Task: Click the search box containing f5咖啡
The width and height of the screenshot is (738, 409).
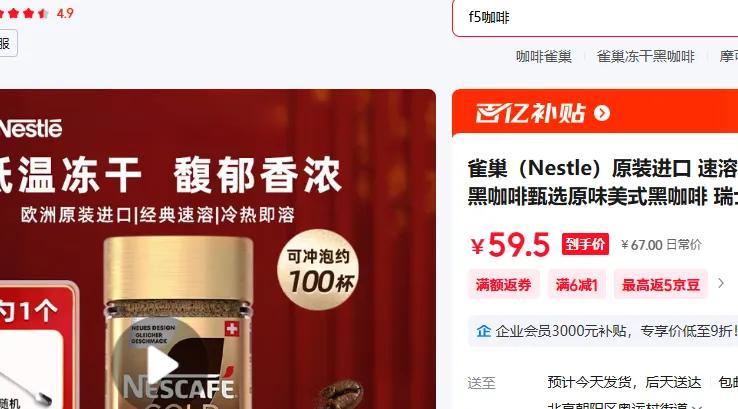Action: pyautogui.click(x=595, y=18)
